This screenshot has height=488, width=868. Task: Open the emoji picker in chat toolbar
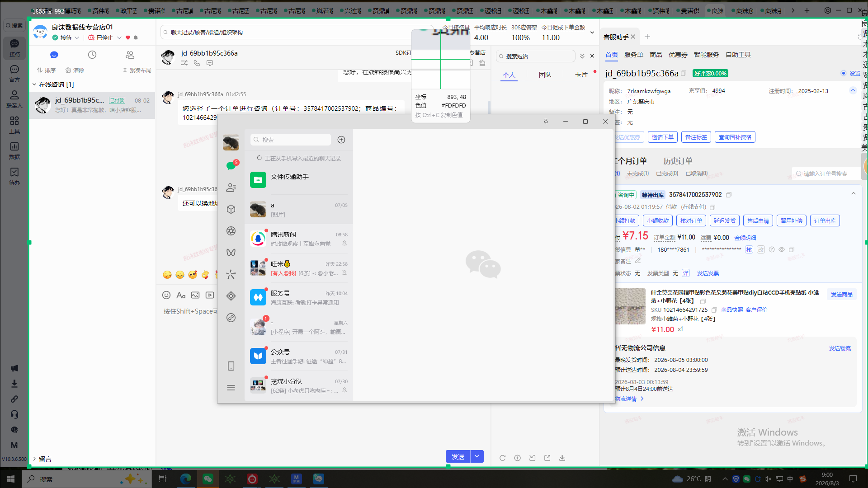166,295
